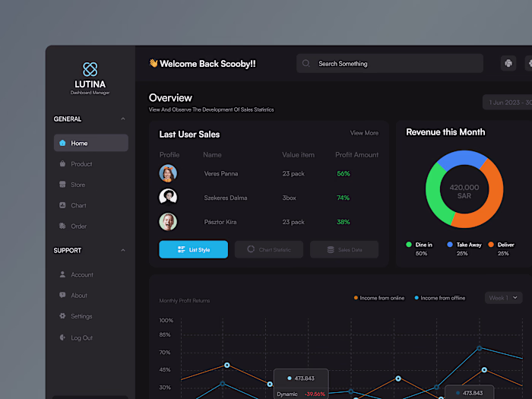Click Veres Panna's profile avatar

[x=168, y=173]
